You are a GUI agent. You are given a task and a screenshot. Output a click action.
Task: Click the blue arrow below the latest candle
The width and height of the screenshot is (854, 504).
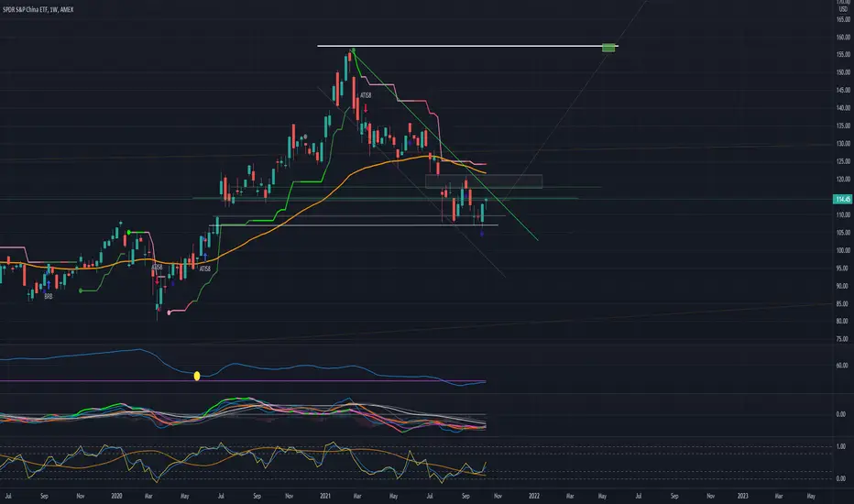[x=482, y=234]
